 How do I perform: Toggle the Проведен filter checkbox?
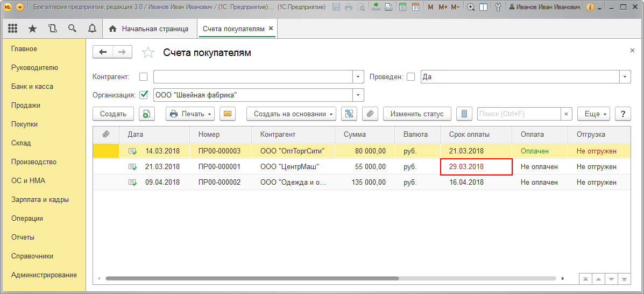(411, 77)
